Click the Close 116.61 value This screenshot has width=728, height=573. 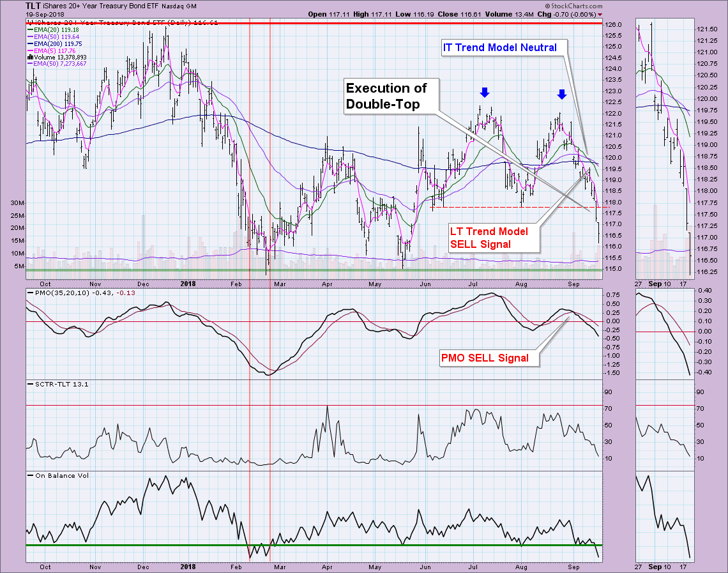coord(459,15)
